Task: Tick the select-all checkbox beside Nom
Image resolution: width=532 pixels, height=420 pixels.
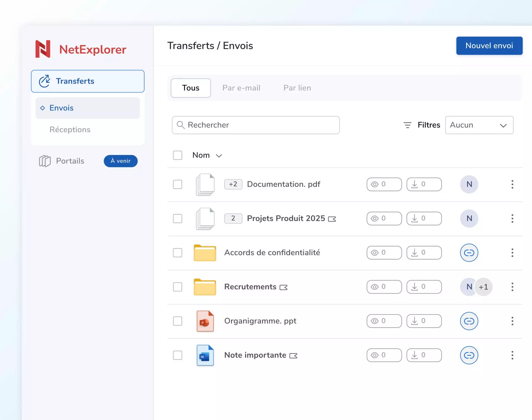Action: (x=177, y=155)
